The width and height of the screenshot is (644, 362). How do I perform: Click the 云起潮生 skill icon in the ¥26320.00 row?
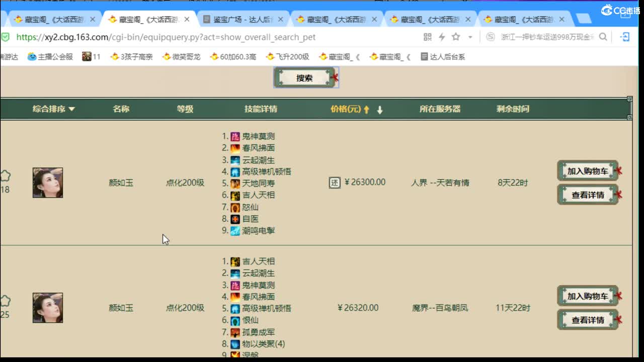[x=235, y=274]
